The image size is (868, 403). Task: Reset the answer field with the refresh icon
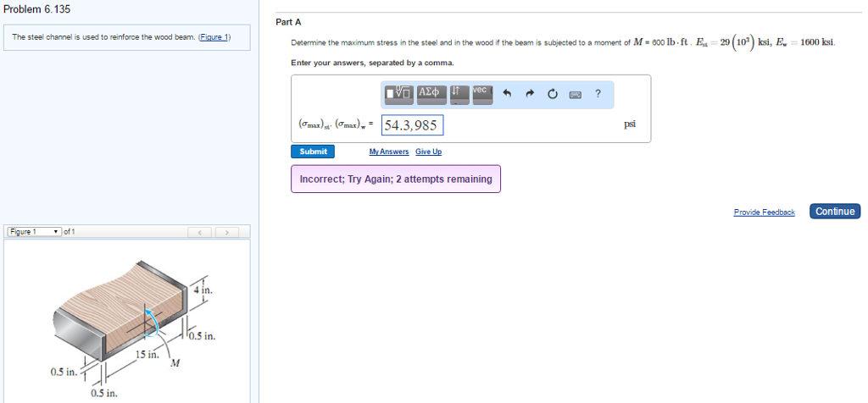click(x=553, y=94)
